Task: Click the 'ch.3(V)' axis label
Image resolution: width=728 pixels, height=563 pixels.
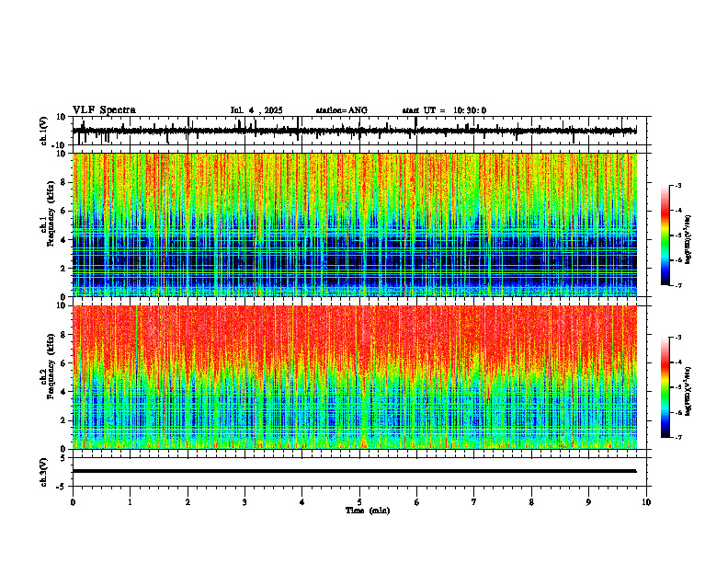Action: click(44, 472)
